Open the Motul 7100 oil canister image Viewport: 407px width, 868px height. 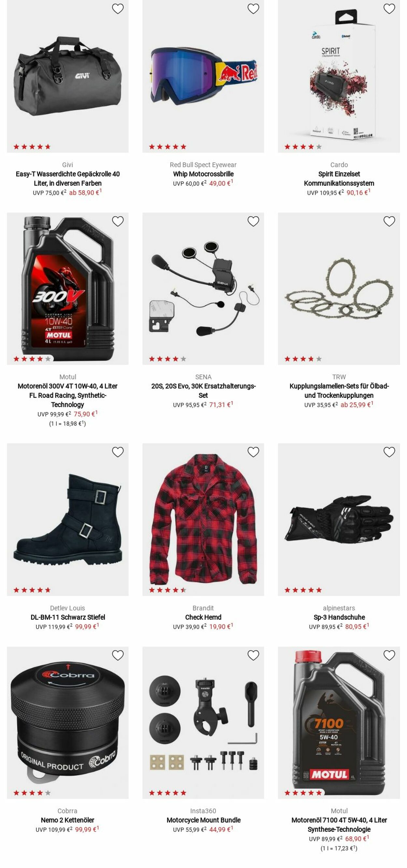pyautogui.click(x=339, y=722)
